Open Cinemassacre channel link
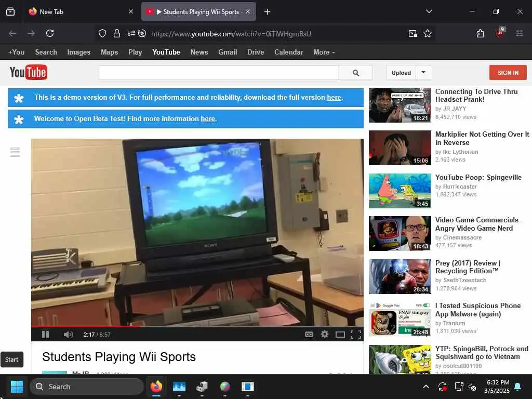The width and height of the screenshot is (532, 399). 462,237
